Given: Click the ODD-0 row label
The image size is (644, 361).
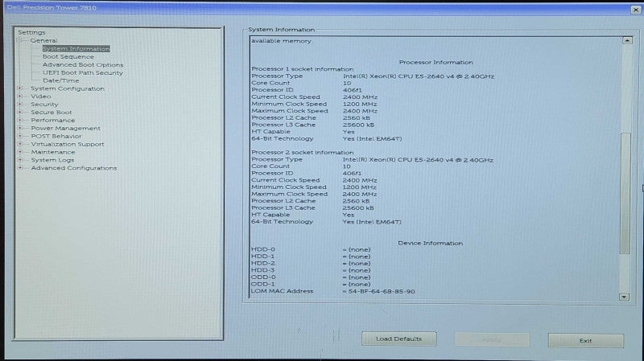Looking at the screenshot, I should [263, 277].
